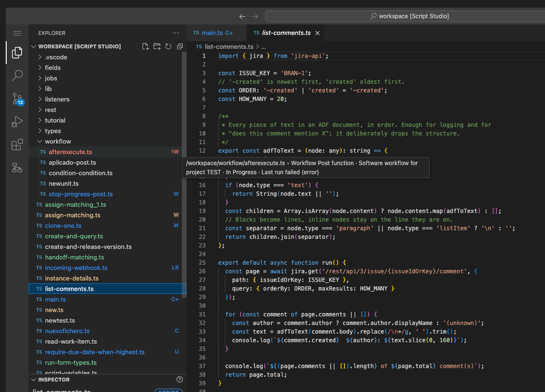The height and width of the screenshot is (392, 545).
Task: Open the Run and Debug view
Action: [x=17, y=122]
